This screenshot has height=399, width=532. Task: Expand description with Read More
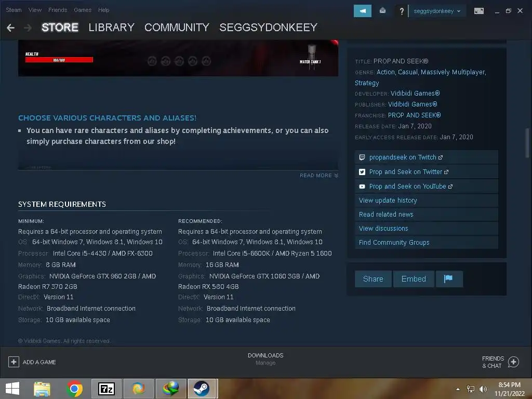pos(318,176)
